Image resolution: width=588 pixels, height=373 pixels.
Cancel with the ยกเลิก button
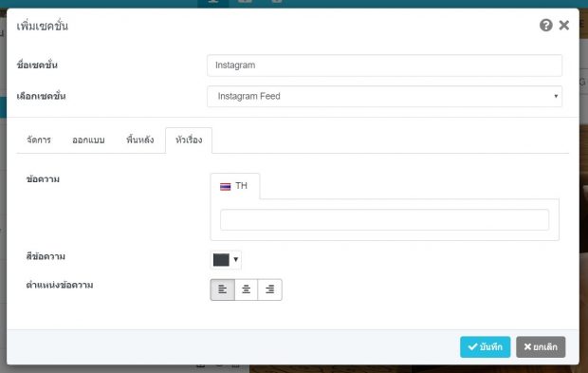pos(541,346)
